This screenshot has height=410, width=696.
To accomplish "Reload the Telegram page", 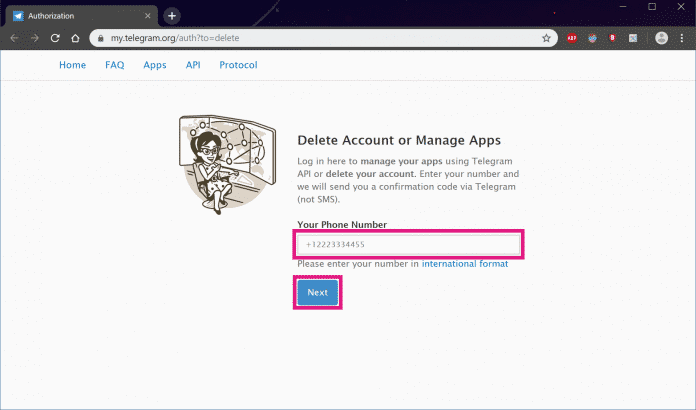I will point(55,38).
